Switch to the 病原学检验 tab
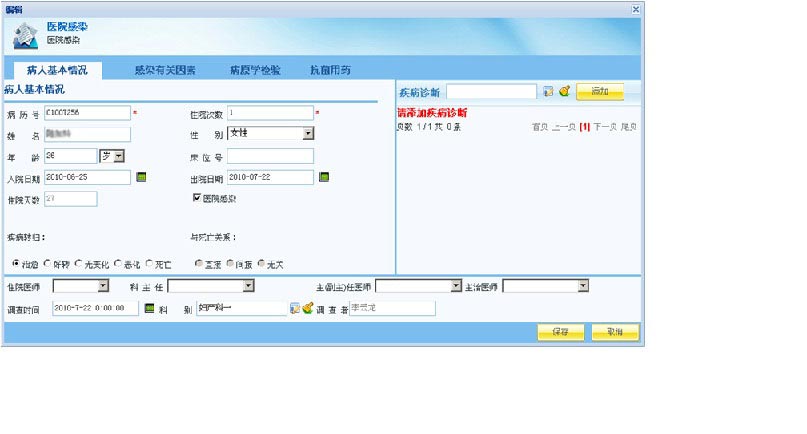Image resolution: width=807 pixels, height=434 pixels. tap(255, 71)
